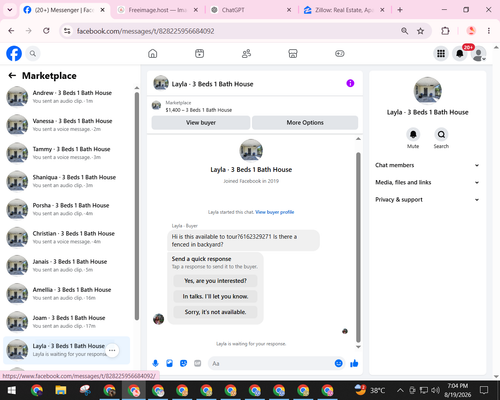The image size is (500, 400).
Task: Switch to the Freeimage.host tab
Action: coord(158,10)
